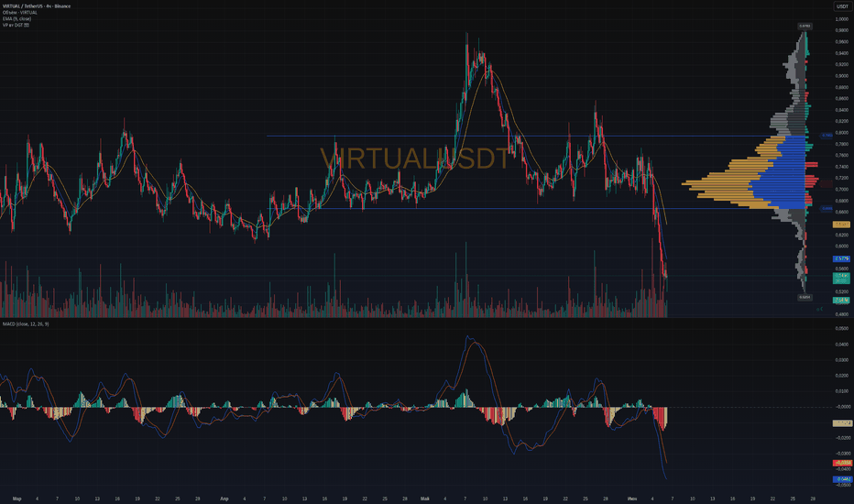Image resolution: width=854 pixels, height=504 pixels.
Task: Open the USDT currency selector
Action: [842, 6]
